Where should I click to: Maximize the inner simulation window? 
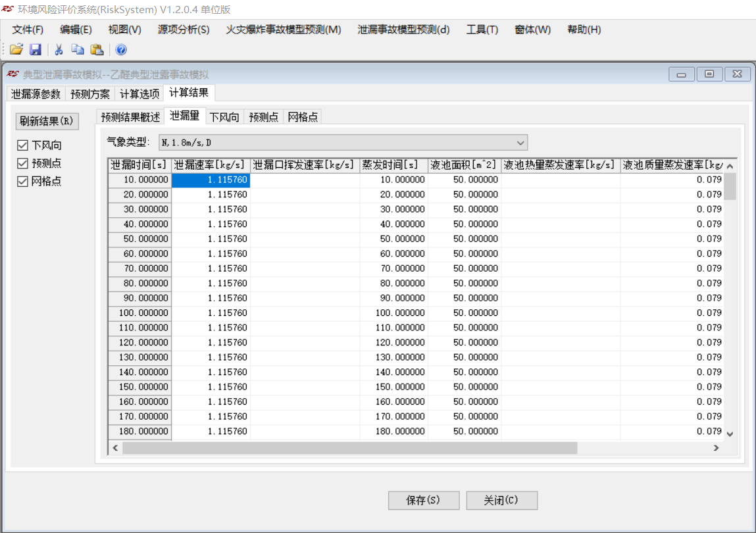coord(709,74)
